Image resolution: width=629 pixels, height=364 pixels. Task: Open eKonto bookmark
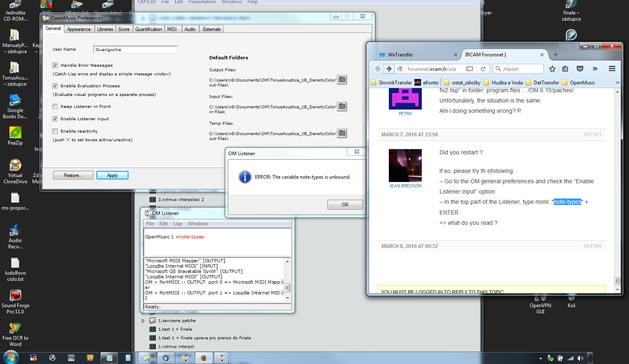[x=427, y=82]
